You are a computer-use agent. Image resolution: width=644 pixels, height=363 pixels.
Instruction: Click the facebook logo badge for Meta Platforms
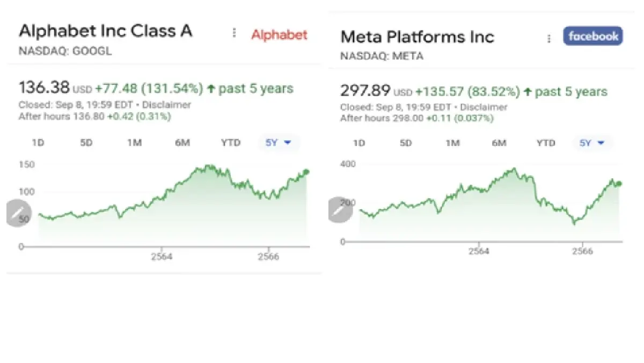[x=592, y=36]
